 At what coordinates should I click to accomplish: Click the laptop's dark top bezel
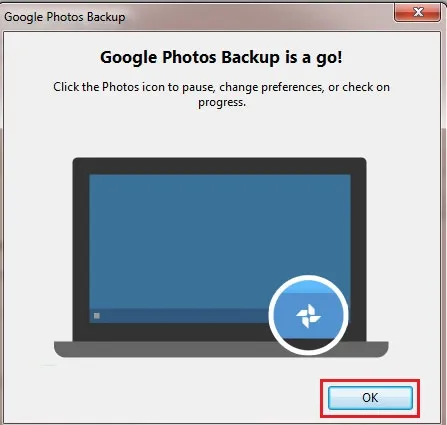click(x=220, y=166)
